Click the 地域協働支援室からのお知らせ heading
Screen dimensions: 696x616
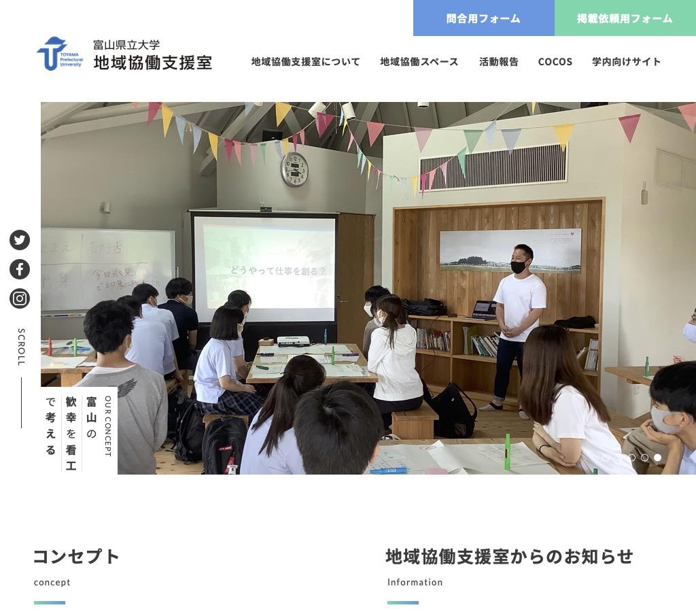coord(509,556)
